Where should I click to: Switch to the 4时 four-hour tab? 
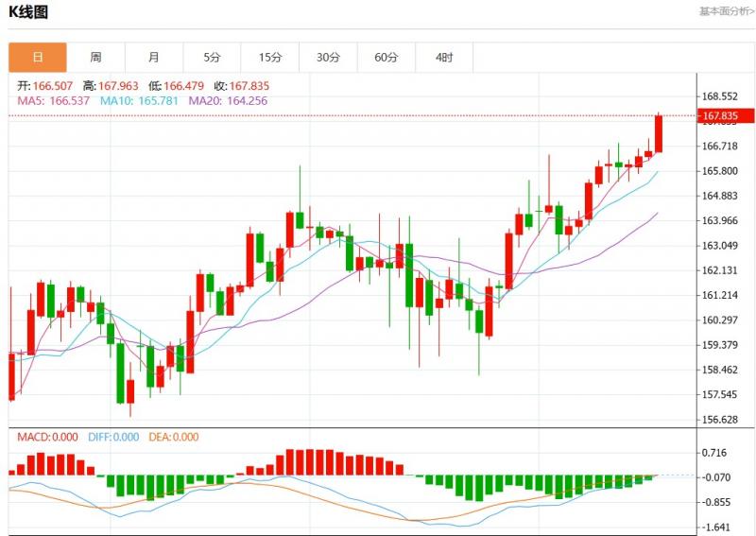point(444,58)
